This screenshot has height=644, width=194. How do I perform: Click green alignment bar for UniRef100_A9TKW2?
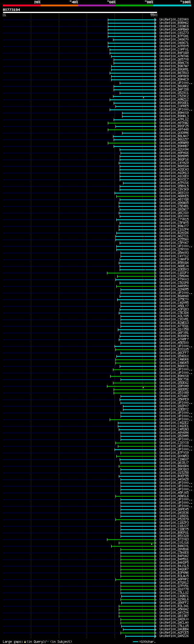click(132, 123)
